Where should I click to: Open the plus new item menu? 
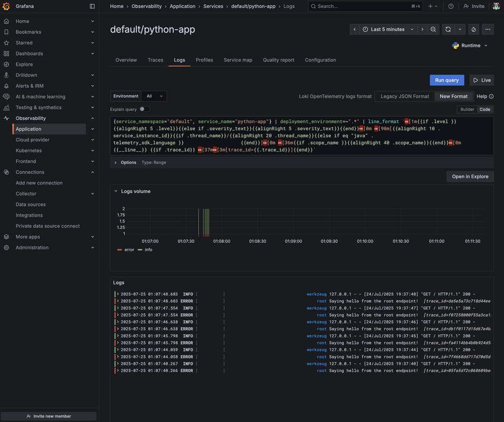pyautogui.click(x=433, y=6)
